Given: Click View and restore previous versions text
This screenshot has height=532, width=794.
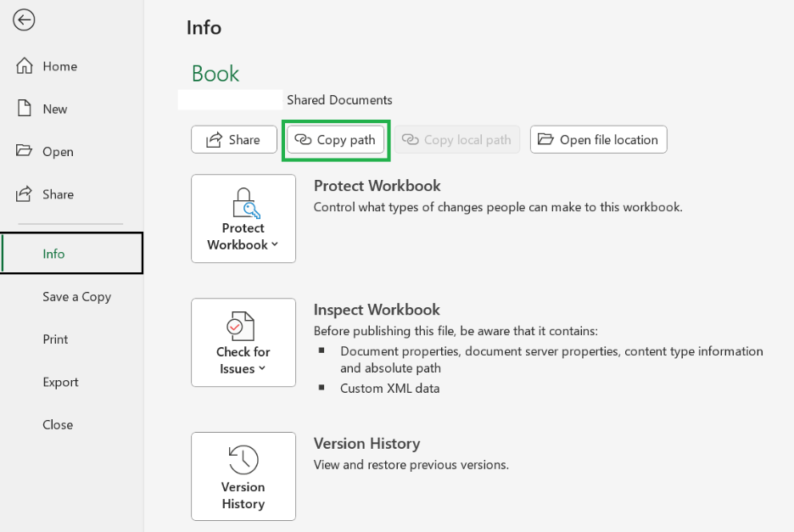Looking at the screenshot, I should [x=411, y=465].
